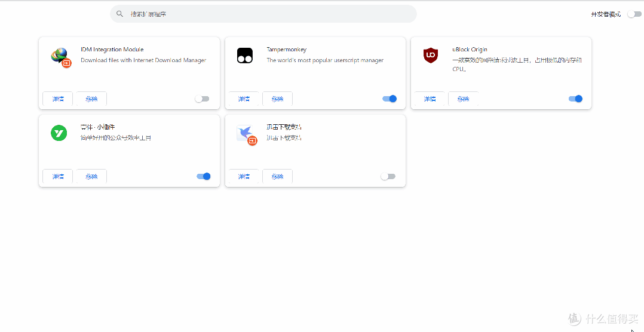View 详情 of uBlock Origin
This screenshot has height=332, width=644.
[430, 99]
